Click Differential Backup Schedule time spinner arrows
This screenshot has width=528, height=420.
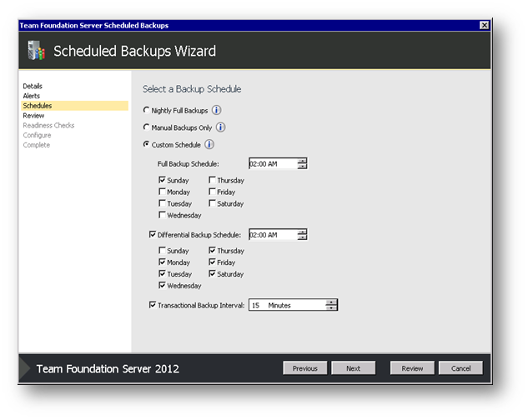[x=302, y=234]
